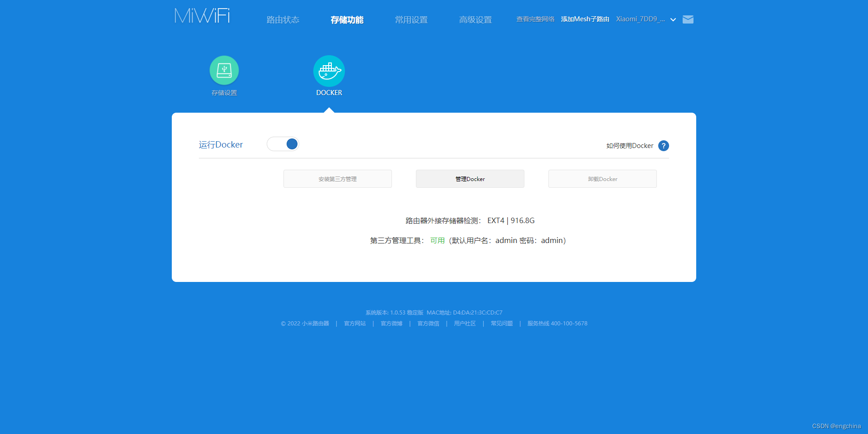This screenshot has height=434, width=868.
Task: Open 高级设置 tab
Action: (x=476, y=20)
